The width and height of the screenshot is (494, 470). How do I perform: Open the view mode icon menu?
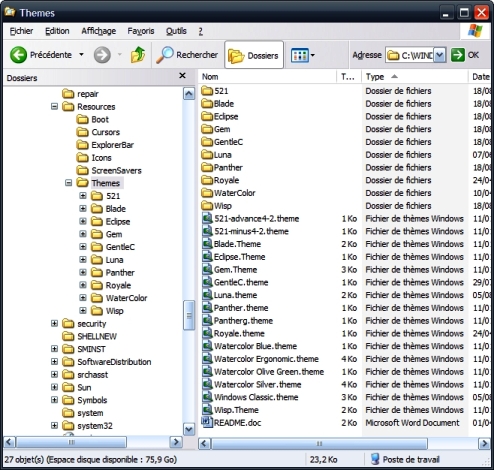[303, 55]
